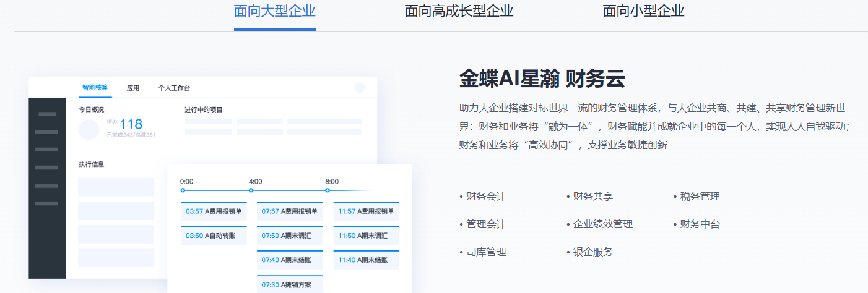
Task: Open the 管理会计 item
Action: 485,224
